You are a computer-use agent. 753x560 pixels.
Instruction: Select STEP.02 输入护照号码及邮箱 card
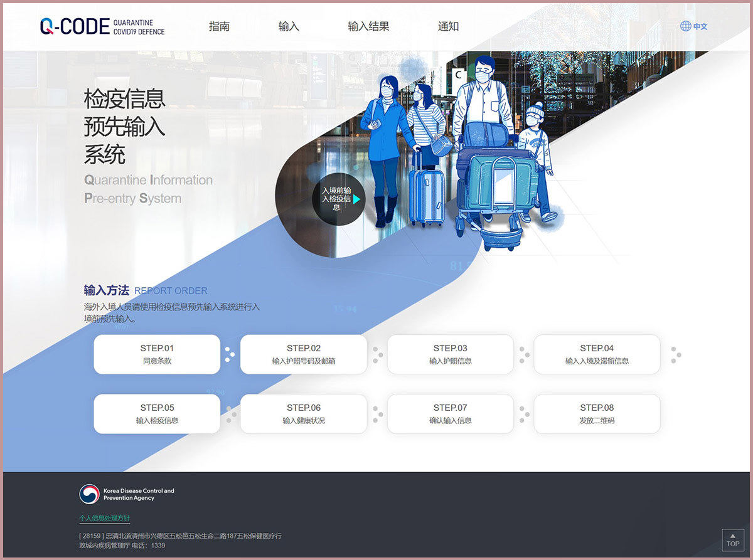click(304, 354)
